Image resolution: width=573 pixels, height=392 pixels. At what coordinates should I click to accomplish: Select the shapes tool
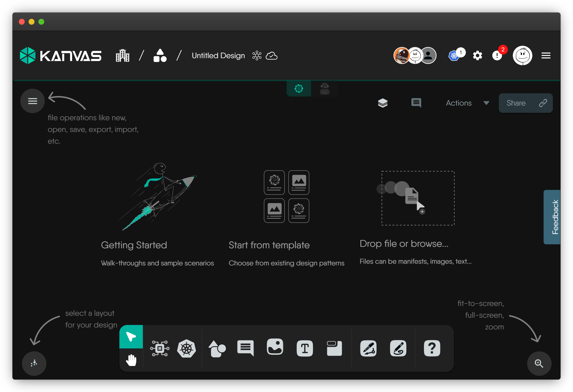click(217, 348)
